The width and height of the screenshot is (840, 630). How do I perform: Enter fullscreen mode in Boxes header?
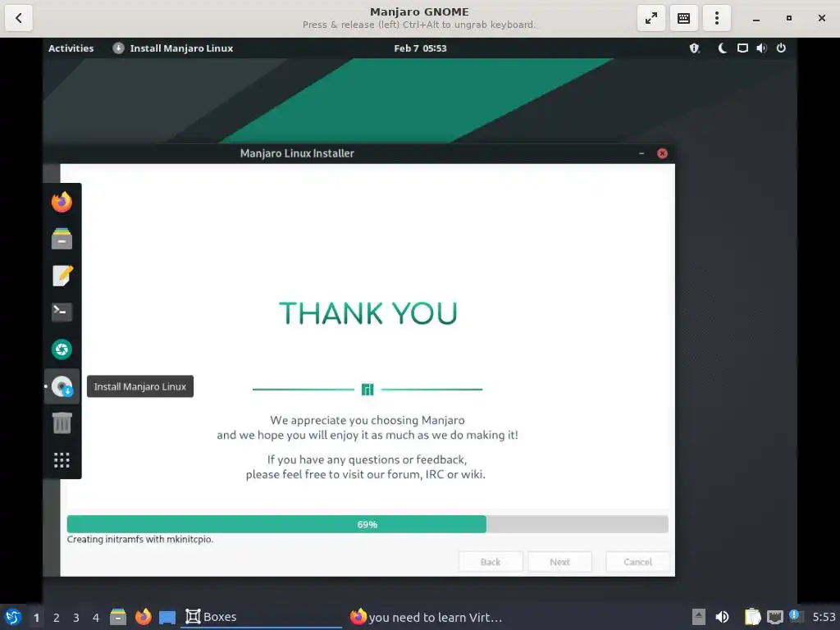[x=651, y=18]
